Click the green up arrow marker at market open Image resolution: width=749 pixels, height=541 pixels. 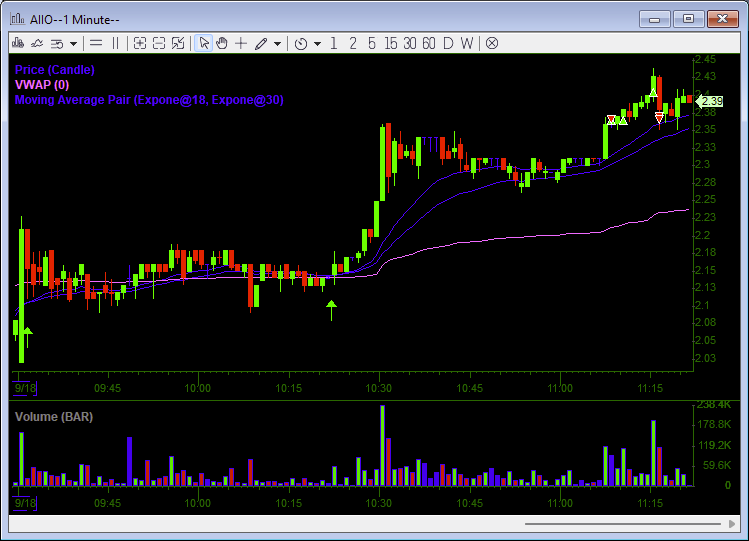point(28,336)
